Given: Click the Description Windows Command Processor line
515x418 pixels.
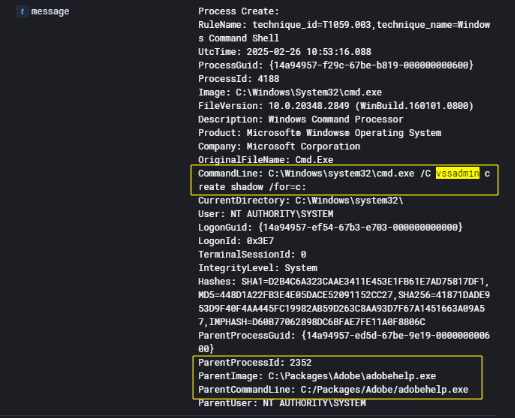Looking at the screenshot, I should [x=301, y=119].
